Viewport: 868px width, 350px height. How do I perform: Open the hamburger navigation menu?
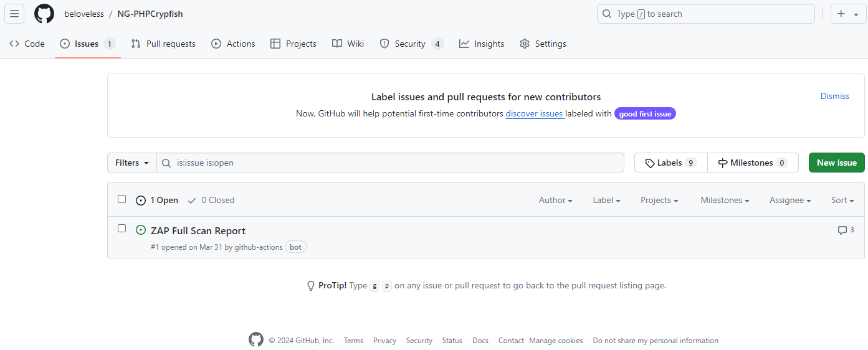pyautogui.click(x=14, y=14)
